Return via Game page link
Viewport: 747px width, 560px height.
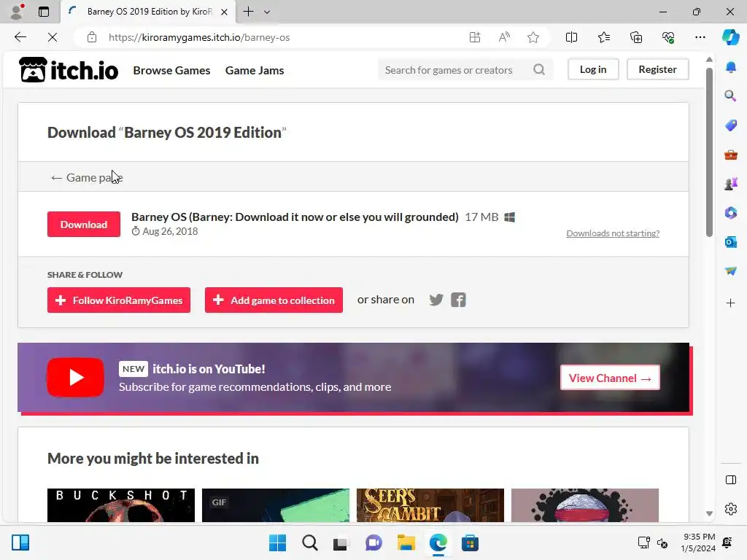click(87, 178)
